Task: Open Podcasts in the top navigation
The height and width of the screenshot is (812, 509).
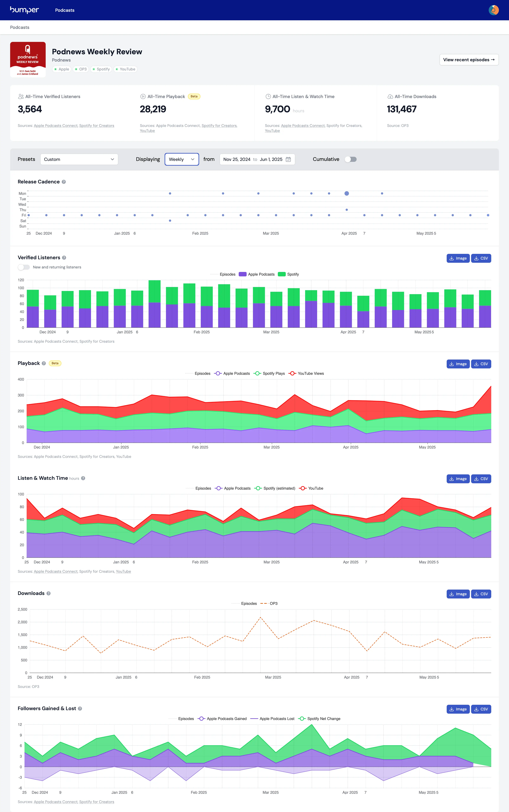Action: pos(65,10)
